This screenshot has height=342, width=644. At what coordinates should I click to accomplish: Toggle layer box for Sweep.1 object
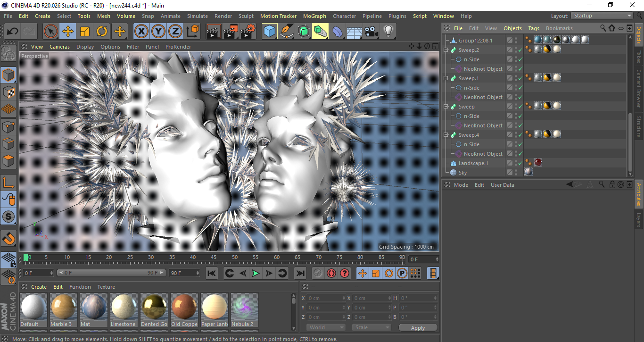pos(509,78)
